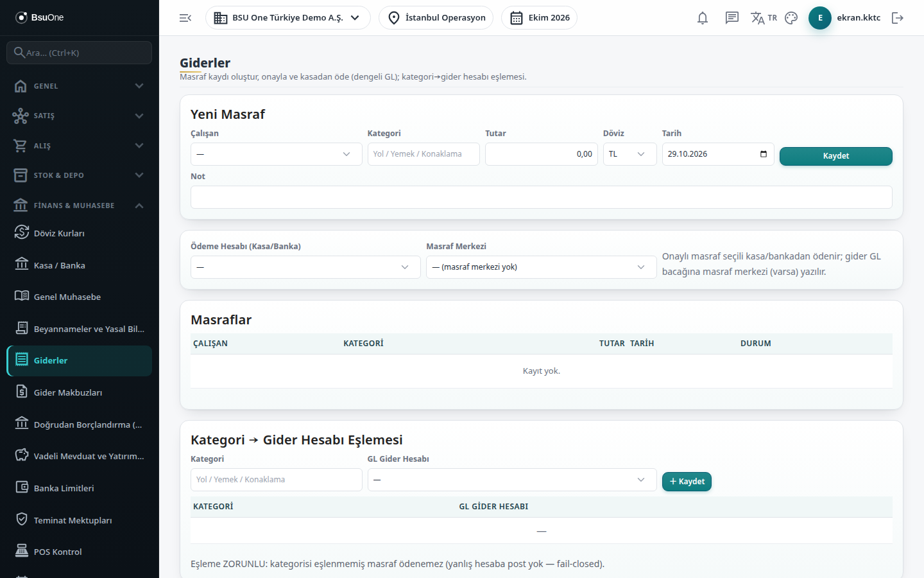
Task: Change language via the TR translate icon
Action: [764, 18]
